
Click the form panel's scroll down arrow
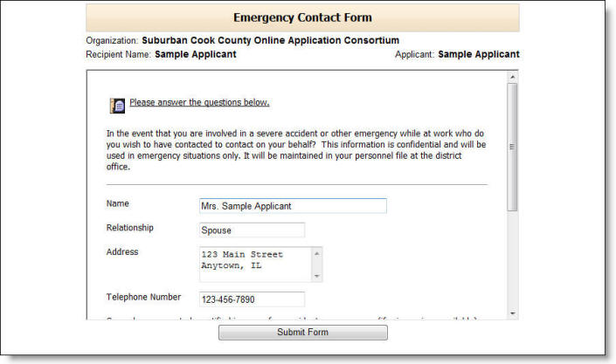pos(513,312)
